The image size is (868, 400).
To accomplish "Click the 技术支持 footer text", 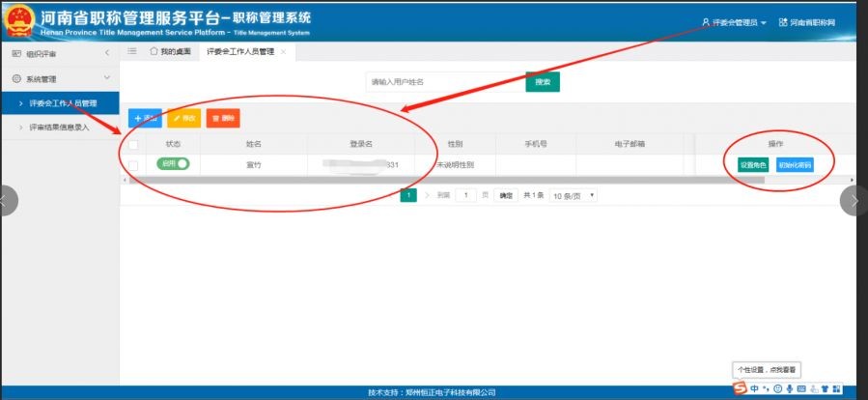I will point(432,393).
